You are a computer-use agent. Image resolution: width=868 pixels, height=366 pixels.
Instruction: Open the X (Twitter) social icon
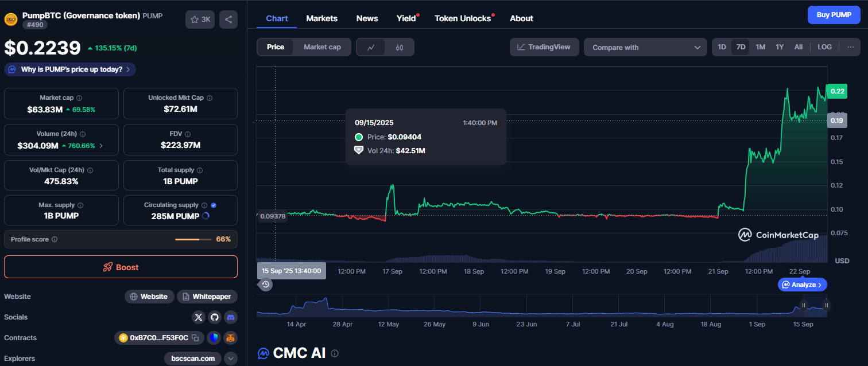coord(199,317)
